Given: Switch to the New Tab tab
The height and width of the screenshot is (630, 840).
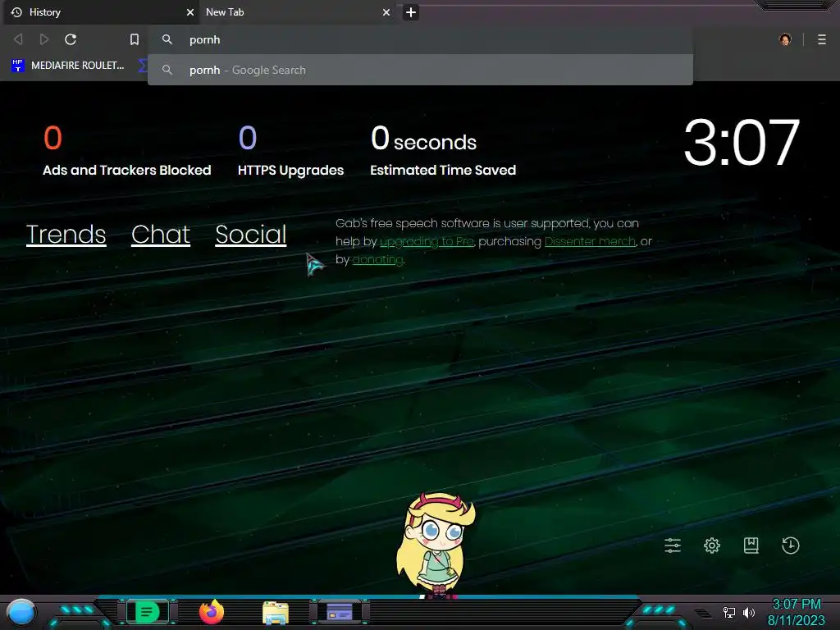Looking at the screenshot, I should pyautogui.click(x=297, y=12).
